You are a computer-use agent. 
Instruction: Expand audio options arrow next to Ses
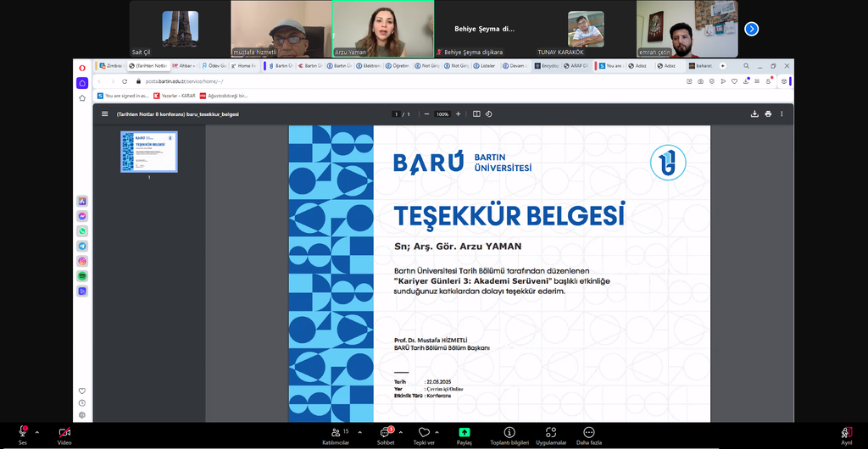tap(37, 432)
